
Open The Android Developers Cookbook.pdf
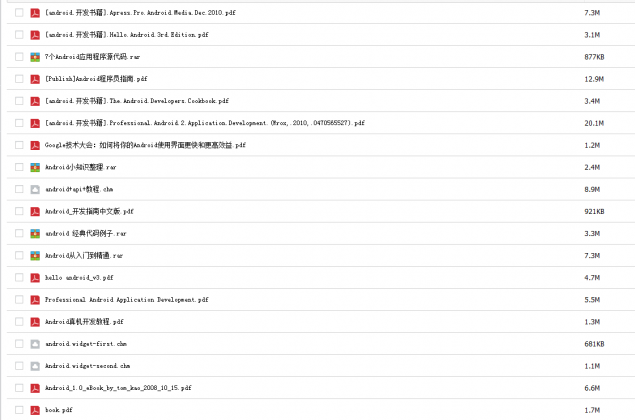[137, 101]
